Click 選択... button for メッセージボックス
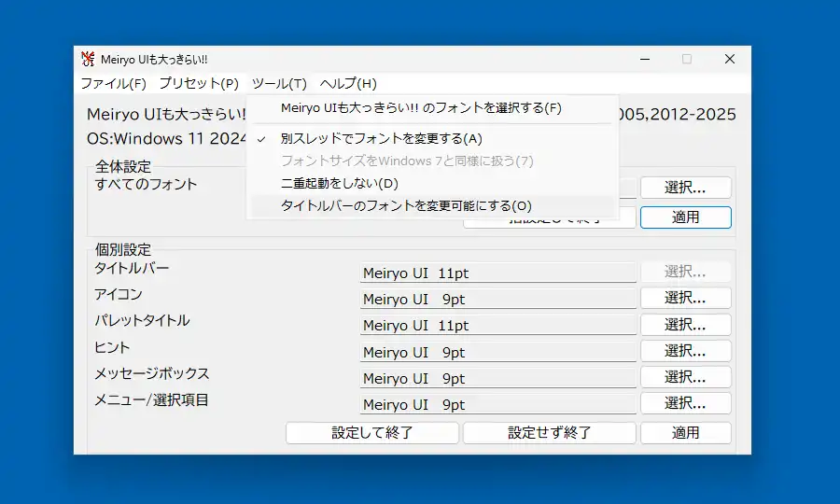The height and width of the screenshot is (504, 840). click(x=686, y=377)
